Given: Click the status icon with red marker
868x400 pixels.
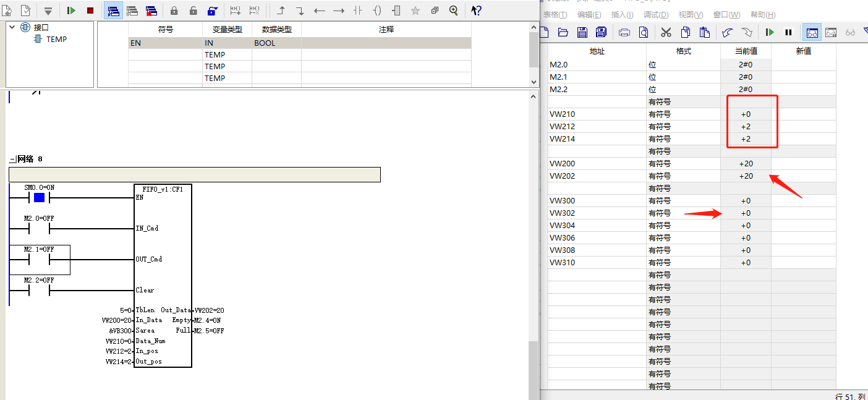Looking at the screenshot, I should pos(151,11).
